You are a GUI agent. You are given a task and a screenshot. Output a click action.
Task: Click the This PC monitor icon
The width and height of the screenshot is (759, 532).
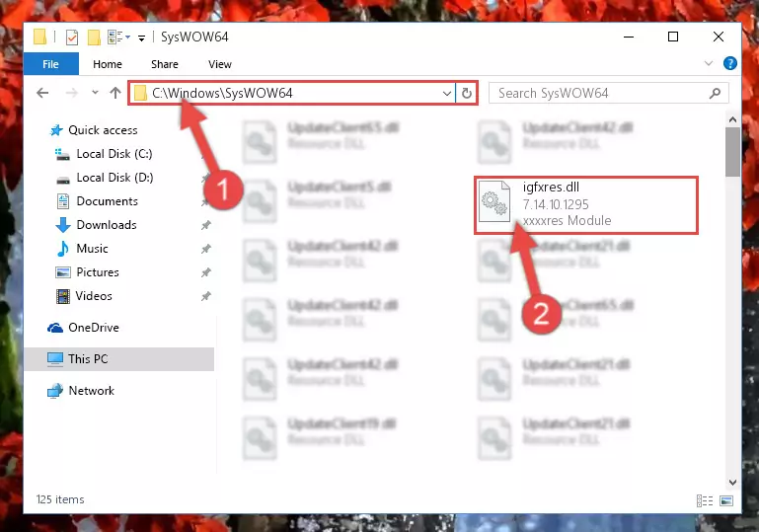[55, 359]
